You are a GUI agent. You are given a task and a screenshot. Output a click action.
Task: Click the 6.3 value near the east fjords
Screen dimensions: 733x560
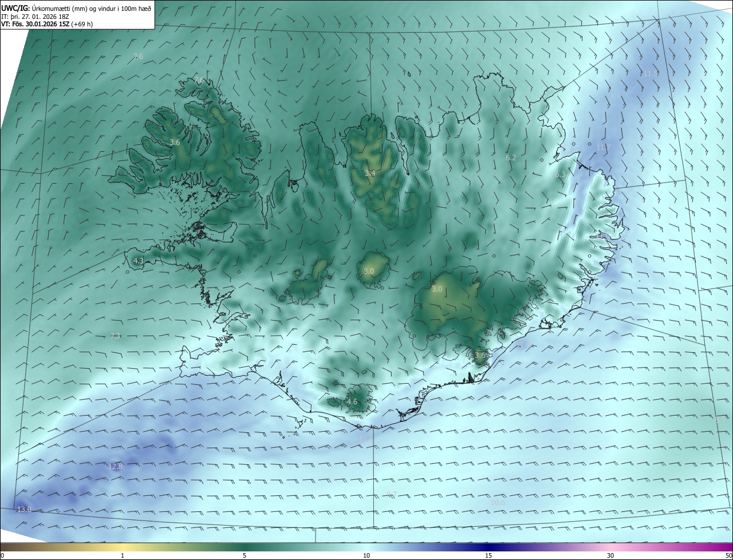pos(560,174)
